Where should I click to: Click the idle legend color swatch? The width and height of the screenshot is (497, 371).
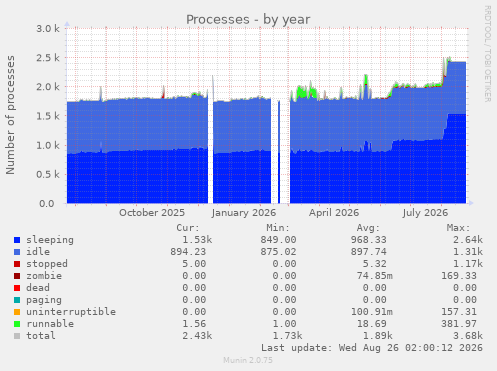tap(17, 252)
